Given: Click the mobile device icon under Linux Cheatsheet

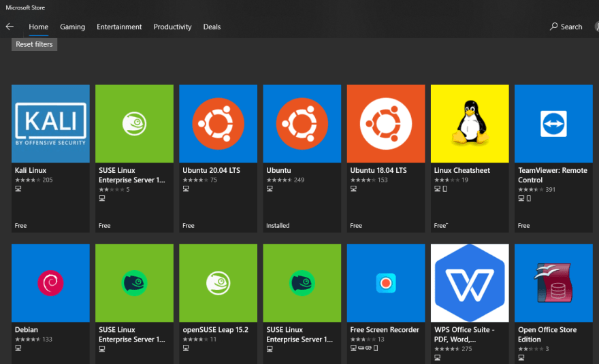Looking at the screenshot, I should (x=444, y=188).
